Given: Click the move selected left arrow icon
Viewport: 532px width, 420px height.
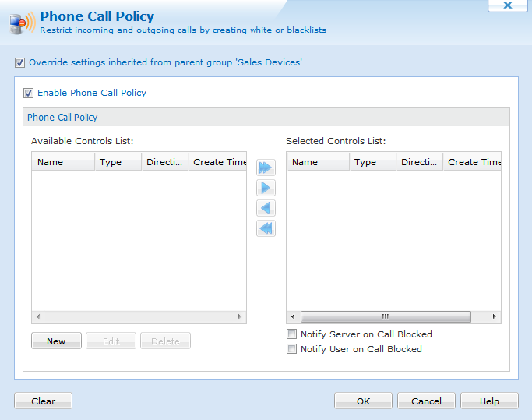Looking at the screenshot, I should (266, 208).
